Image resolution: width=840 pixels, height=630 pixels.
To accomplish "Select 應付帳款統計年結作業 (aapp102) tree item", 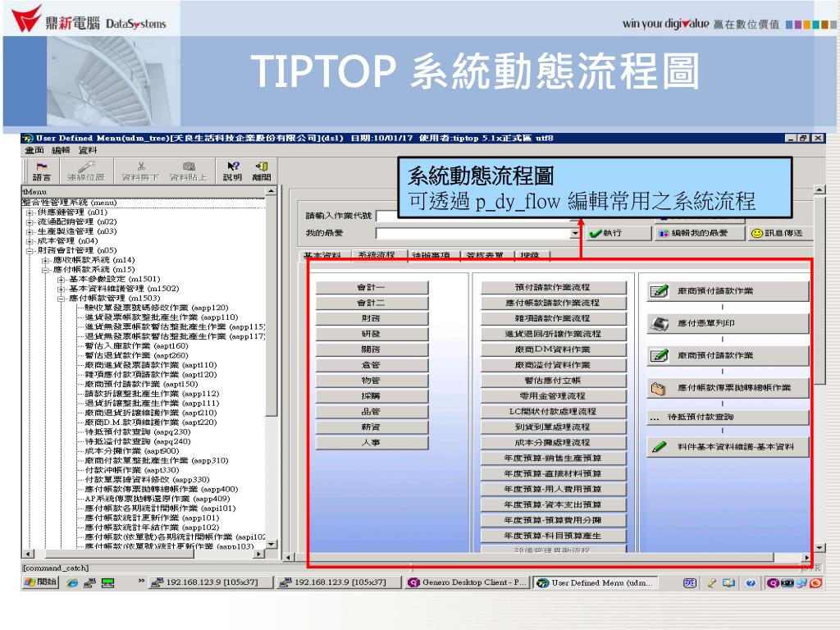I will click(x=152, y=527).
